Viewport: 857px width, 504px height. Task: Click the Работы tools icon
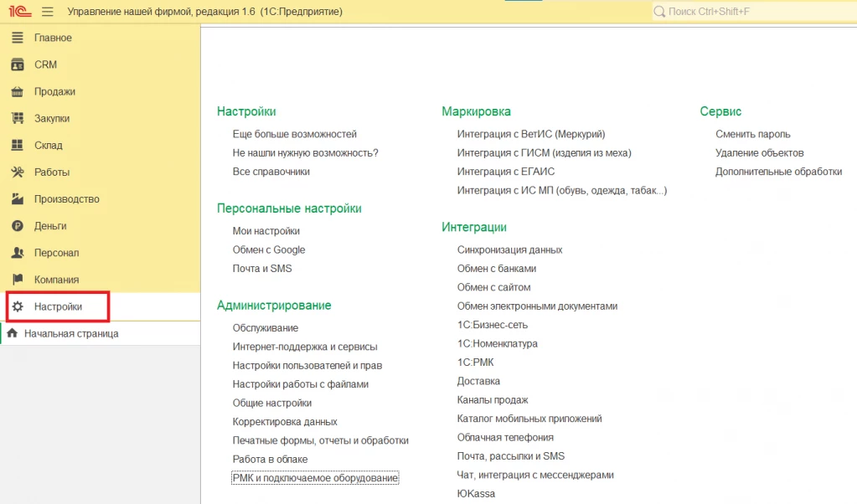tap(18, 172)
